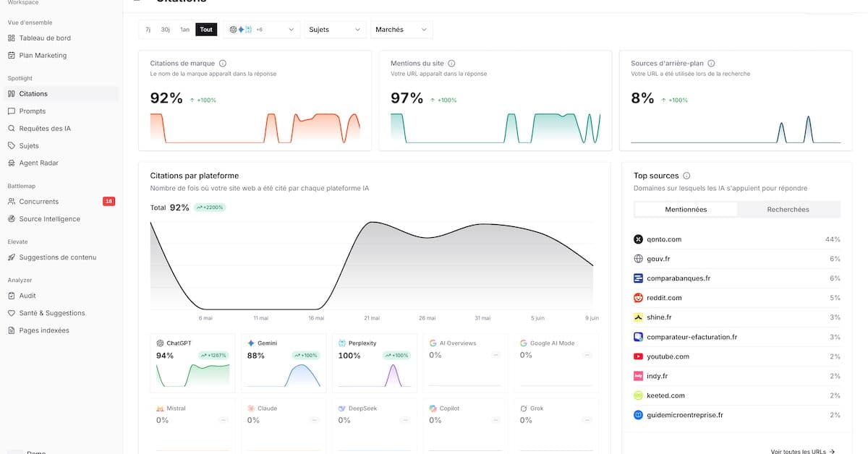Click the Sujets tag icon
The image size is (868, 454).
(12, 146)
